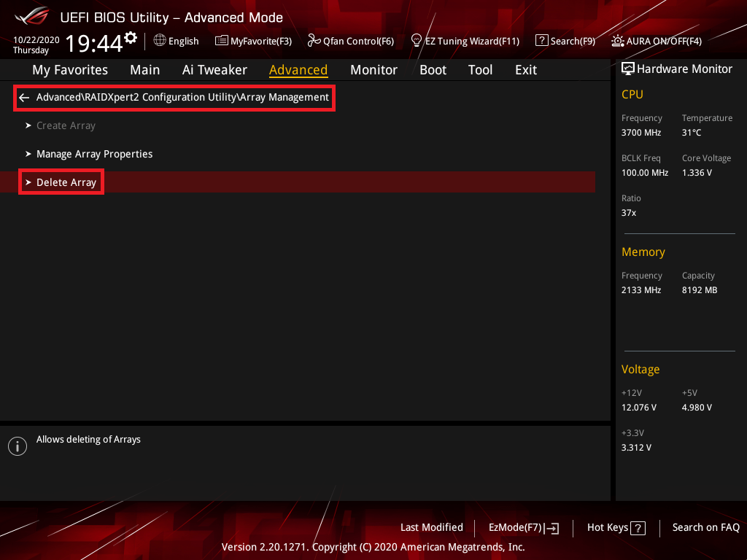Switch to the Ai Tweaker tab
The image size is (747, 560).
(214, 70)
